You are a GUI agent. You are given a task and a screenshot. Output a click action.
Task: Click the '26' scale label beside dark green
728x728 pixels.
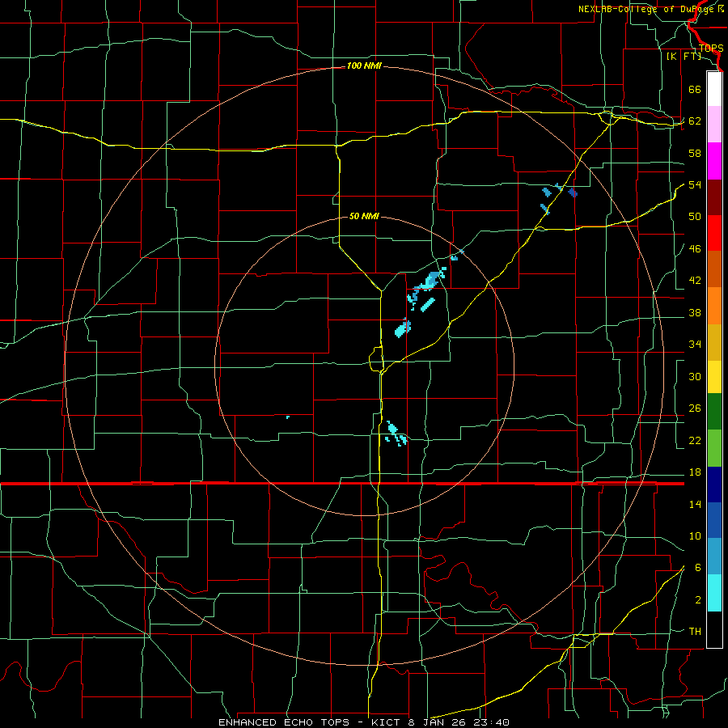point(695,408)
